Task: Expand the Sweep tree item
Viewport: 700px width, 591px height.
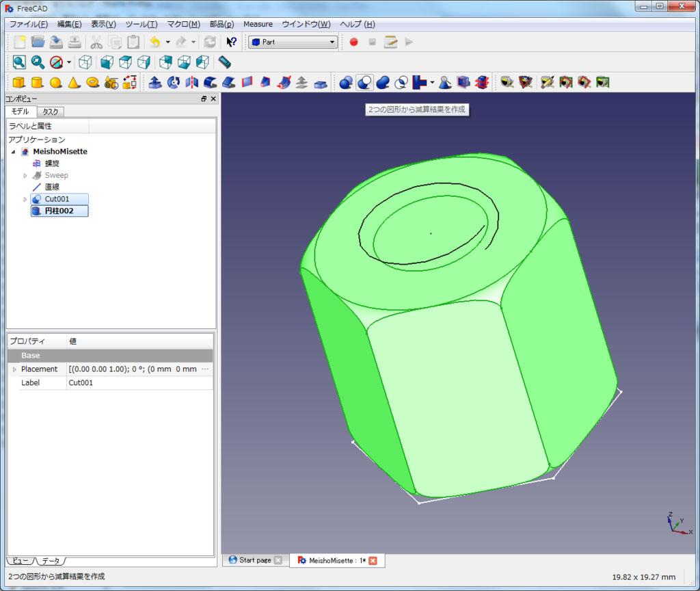Action: (25, 176)
